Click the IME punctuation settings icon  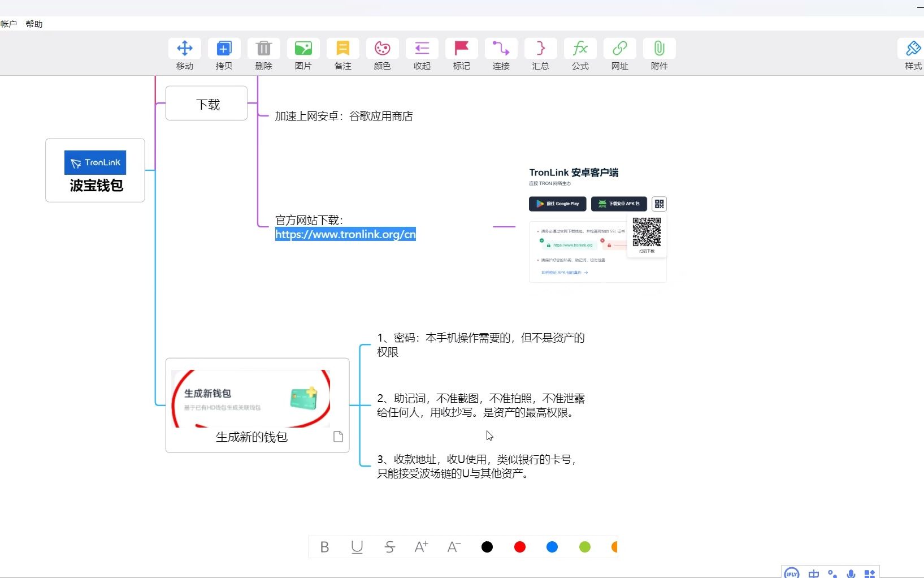coord(832,573)
